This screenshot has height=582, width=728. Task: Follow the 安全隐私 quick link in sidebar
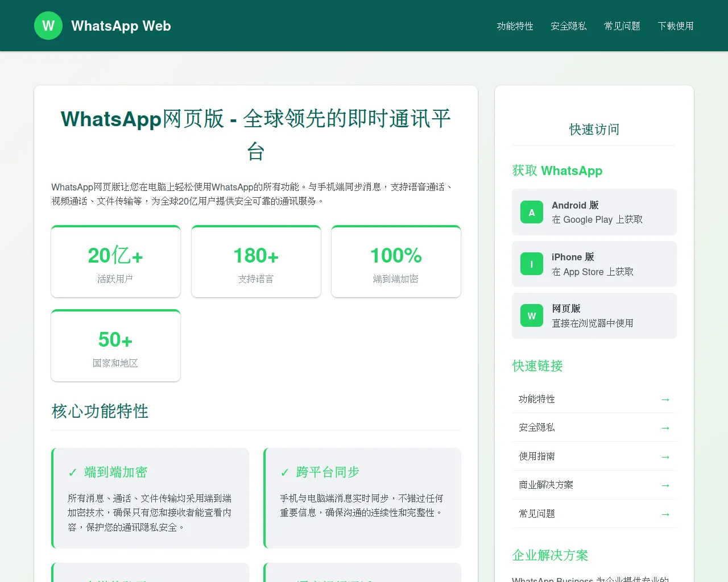tap(594, 427)
